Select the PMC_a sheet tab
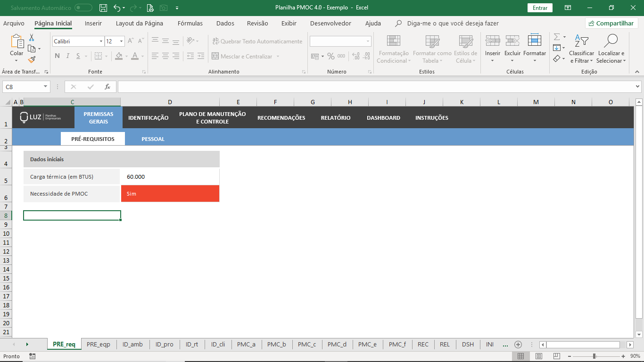This screenshot has height=362, width=644. tap(246, 345)
